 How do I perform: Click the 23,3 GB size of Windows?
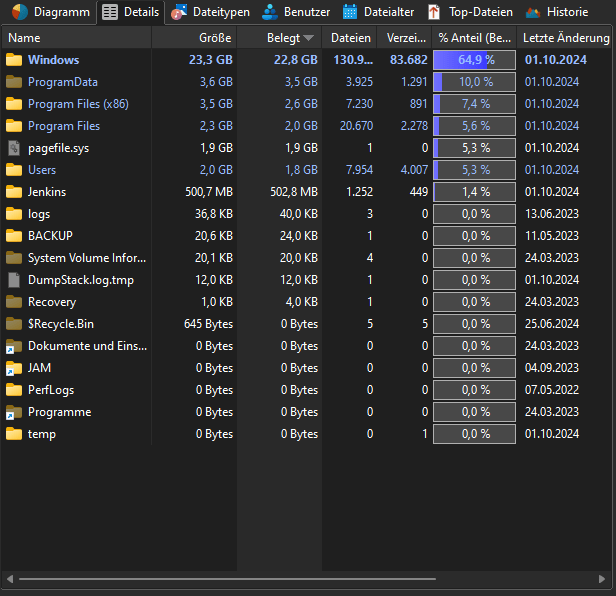tap(211, 60)
